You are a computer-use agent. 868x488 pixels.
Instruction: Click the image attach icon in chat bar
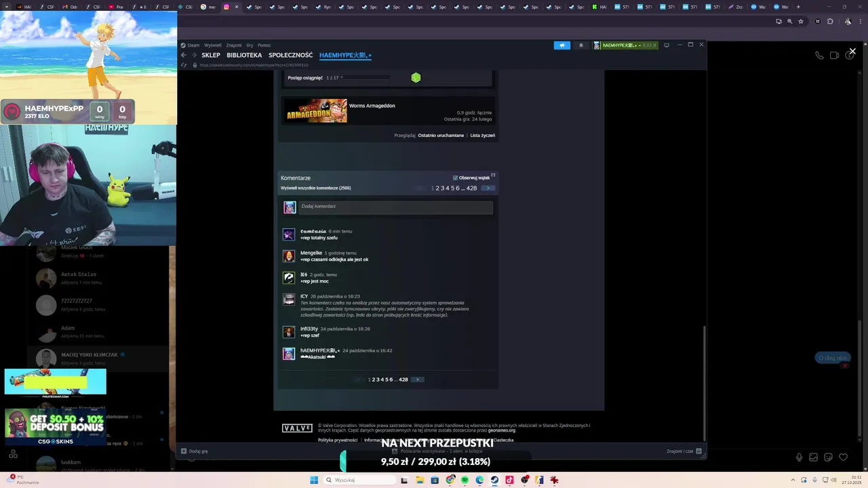813,457
